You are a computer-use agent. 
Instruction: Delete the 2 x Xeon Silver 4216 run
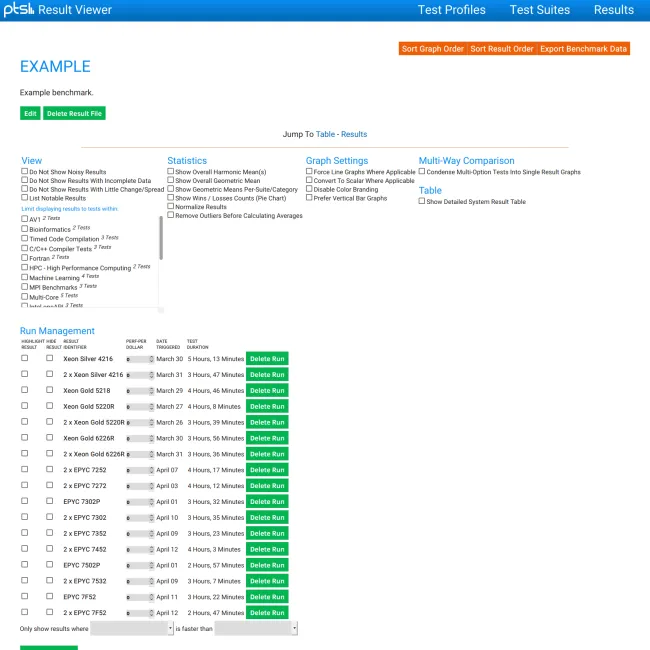267,374
